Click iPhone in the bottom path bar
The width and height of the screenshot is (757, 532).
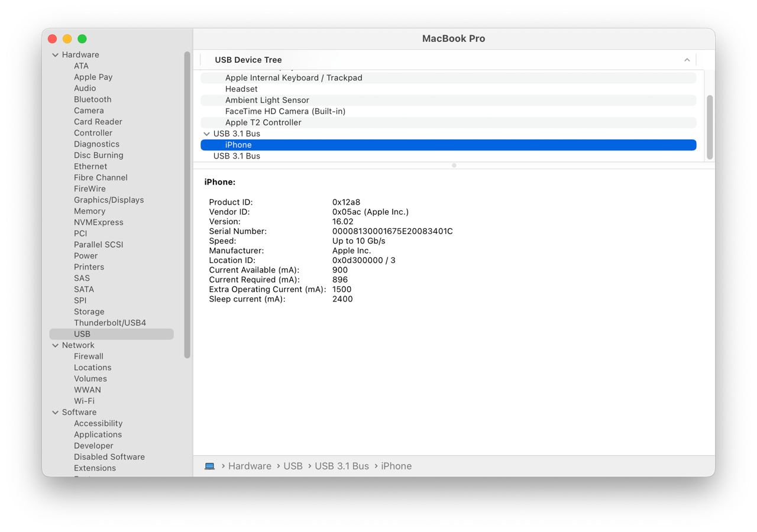(396, 466)
